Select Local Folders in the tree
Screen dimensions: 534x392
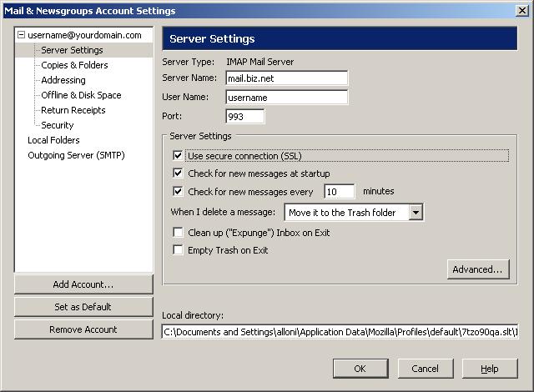coord(53,140)
